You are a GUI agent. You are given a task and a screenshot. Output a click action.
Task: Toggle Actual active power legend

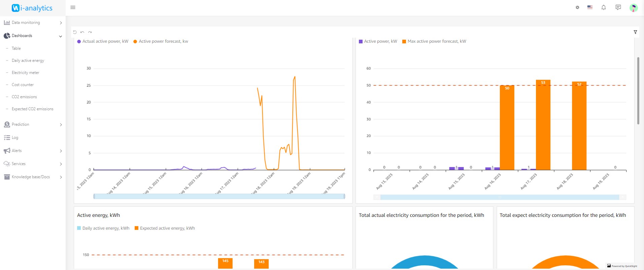coord(103,41)
